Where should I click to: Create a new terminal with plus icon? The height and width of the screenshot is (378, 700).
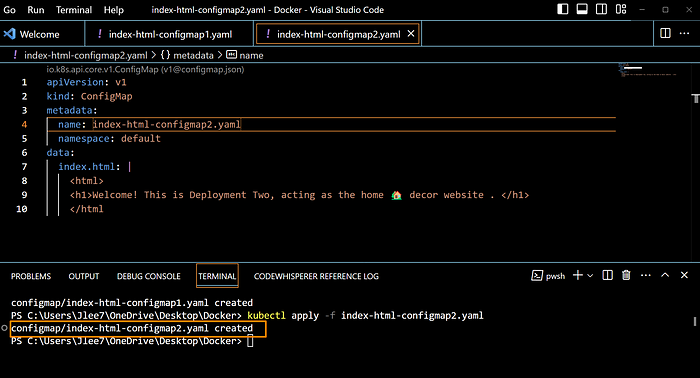tap(577, 275)
